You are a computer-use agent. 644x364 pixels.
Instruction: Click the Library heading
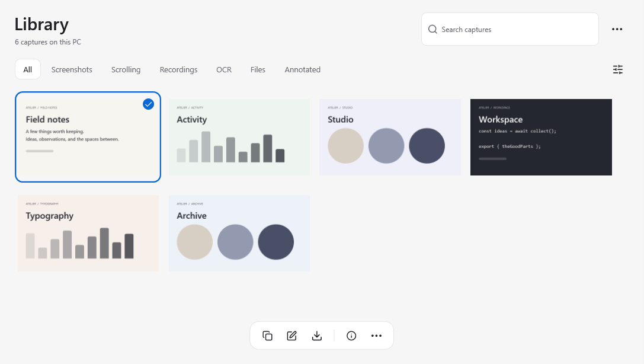41,25
